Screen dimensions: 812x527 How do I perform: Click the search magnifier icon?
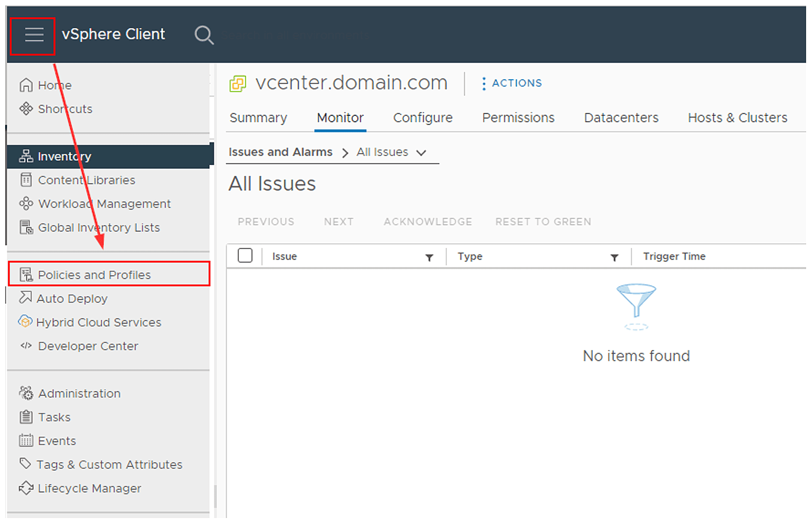pos(204,35)
